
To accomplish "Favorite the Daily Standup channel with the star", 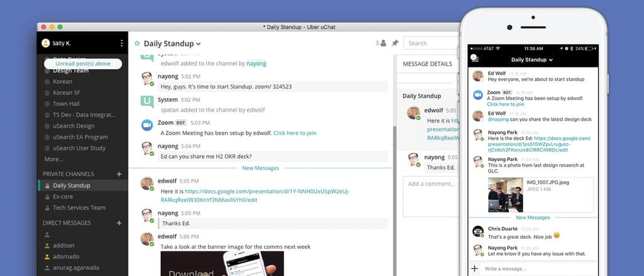I will click(136, 43).
